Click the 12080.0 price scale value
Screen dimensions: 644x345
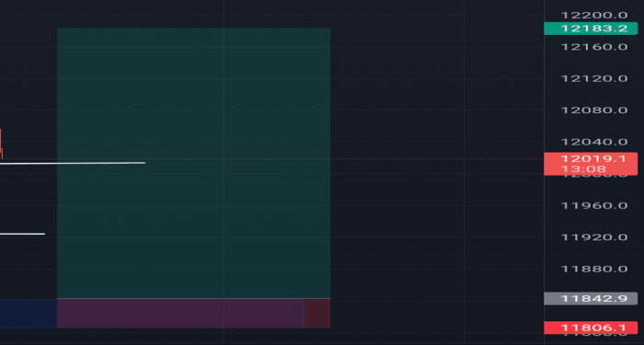[594, 110]
